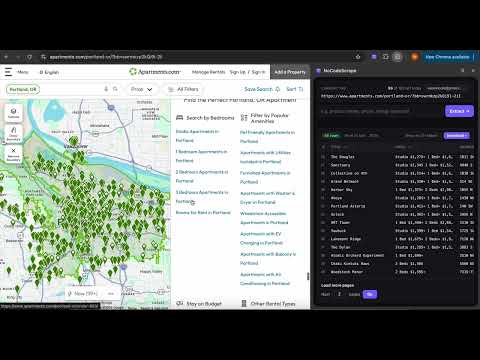480x360 pixels.
Task: Click the New Chrome available button
Action: pyautogui.click(x=449, y=57)
